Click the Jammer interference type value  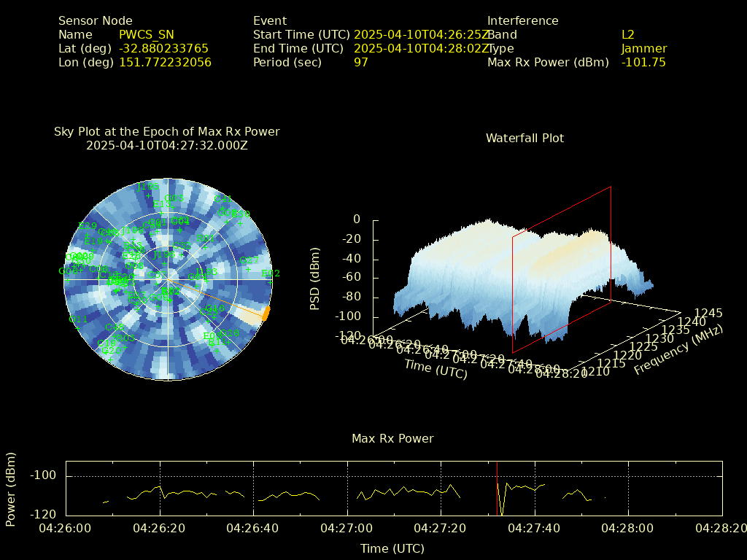(643, 49)
